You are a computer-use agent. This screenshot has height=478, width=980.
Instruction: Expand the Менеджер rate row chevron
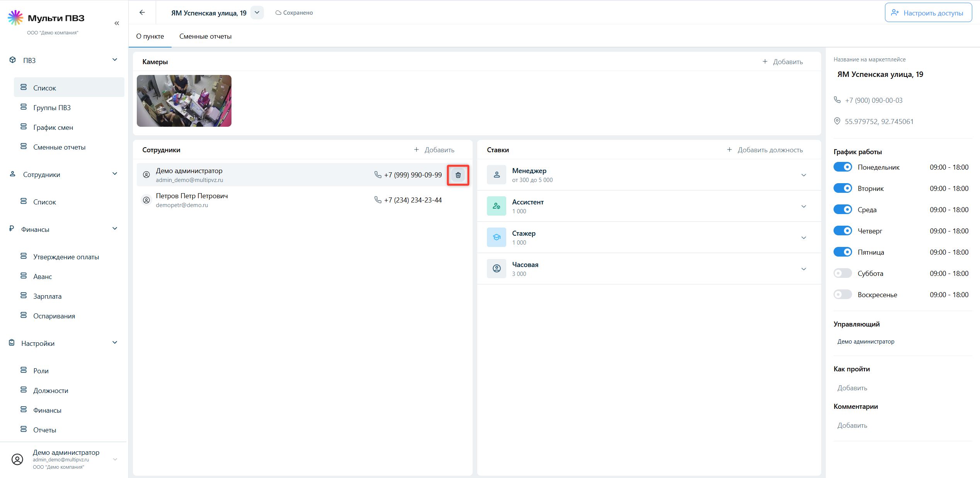[x=804, y=175]
